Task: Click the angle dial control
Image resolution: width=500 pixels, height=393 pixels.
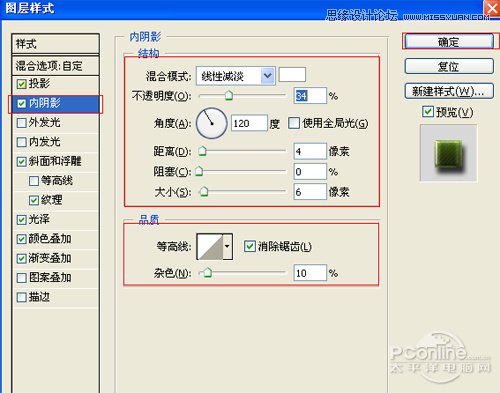Action: tap(212, 123)
